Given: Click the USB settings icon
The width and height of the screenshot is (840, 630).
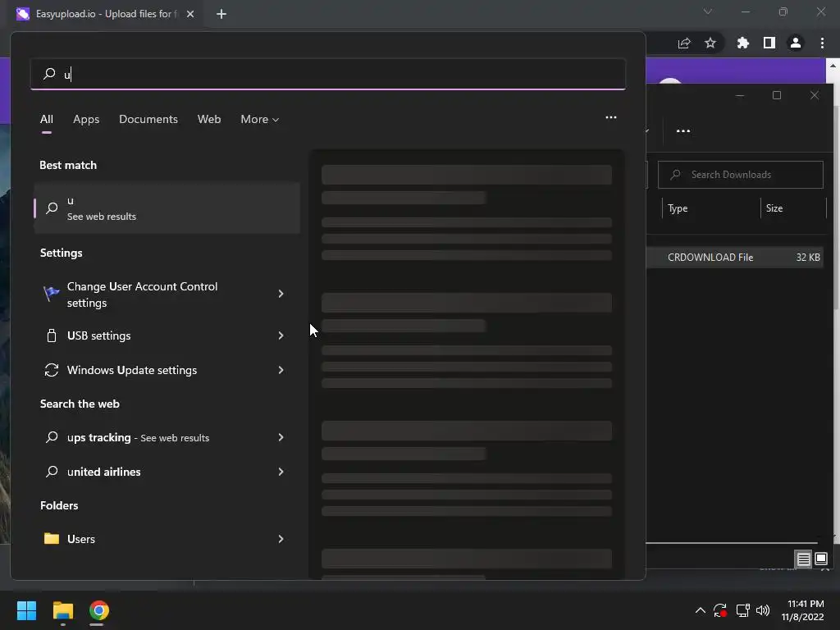Looking at the screenshot, I should click(52, 336).
